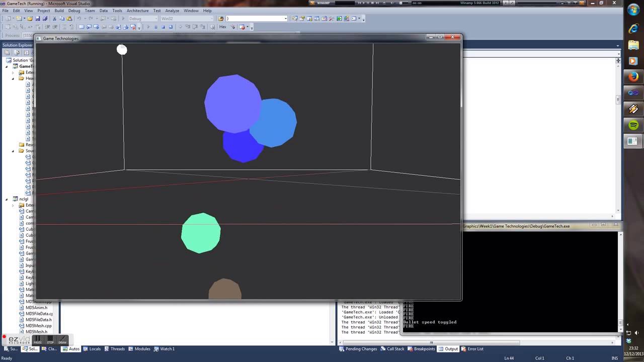Open Spotify from the taskbar
This screenshot has width=644, height=362.
click(633, 125)
